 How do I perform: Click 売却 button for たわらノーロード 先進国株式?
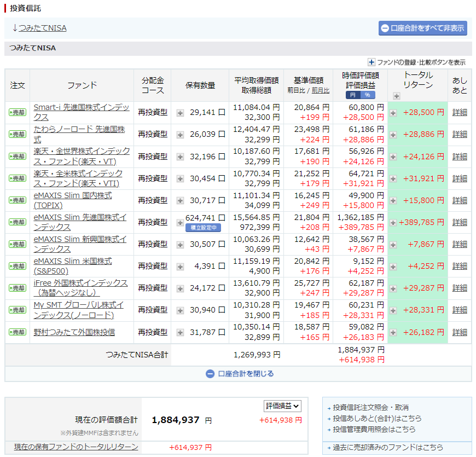[x=18, y=134]
